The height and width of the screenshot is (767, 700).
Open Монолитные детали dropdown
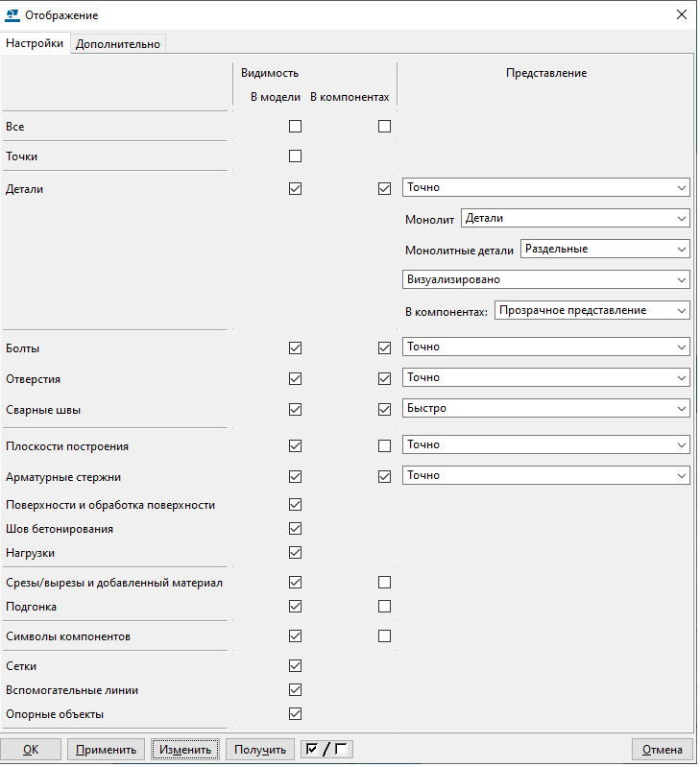point(604,249)
